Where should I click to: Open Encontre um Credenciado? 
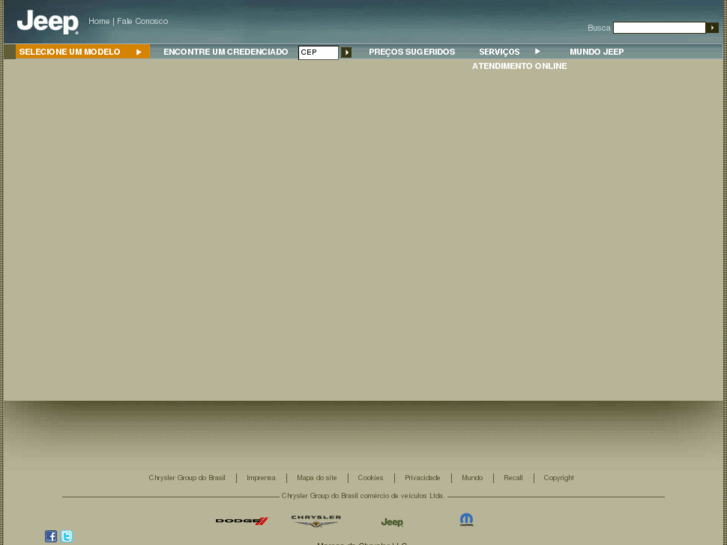click(x=226, y=52)
